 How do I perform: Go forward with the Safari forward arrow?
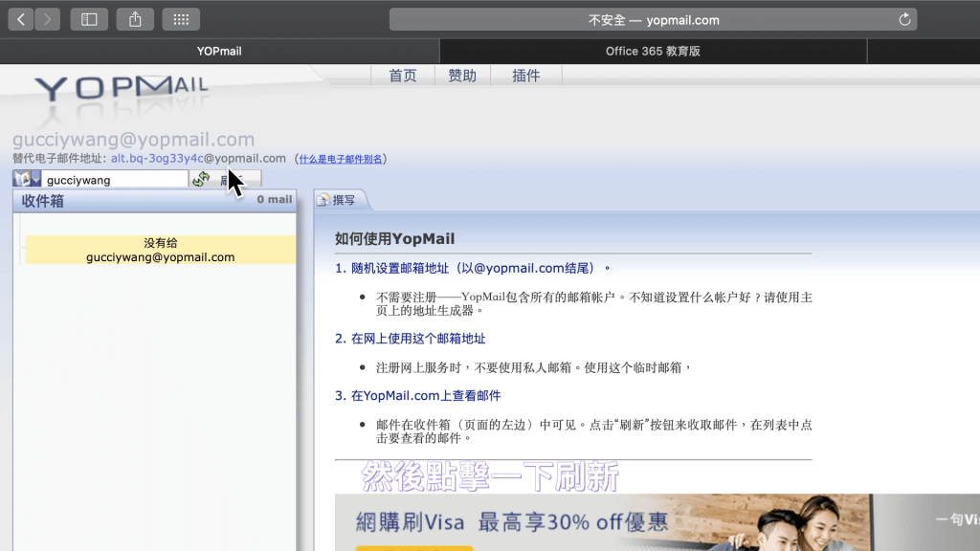click(x=48, y=19)
